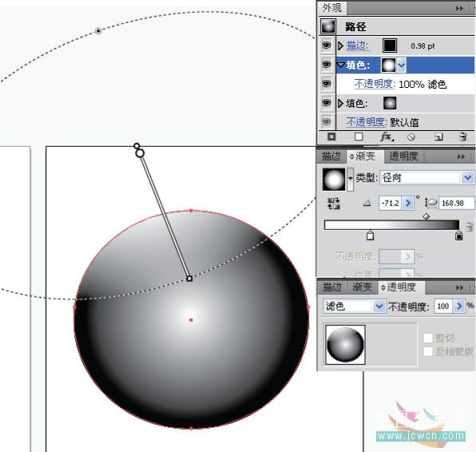Collapse the selected 填色 fill triangle
Viewport: 476px width, 452px height.
[341, 65]
